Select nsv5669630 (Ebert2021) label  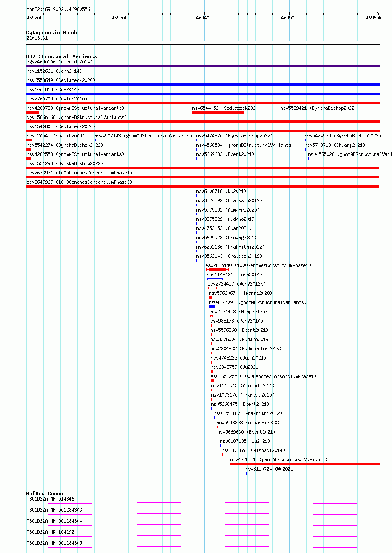pos(246,432)
